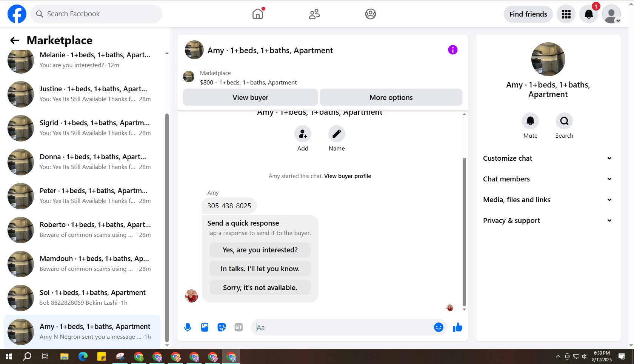Send a thumbs-up like
634x364 pixels.
tap(457, 327)
